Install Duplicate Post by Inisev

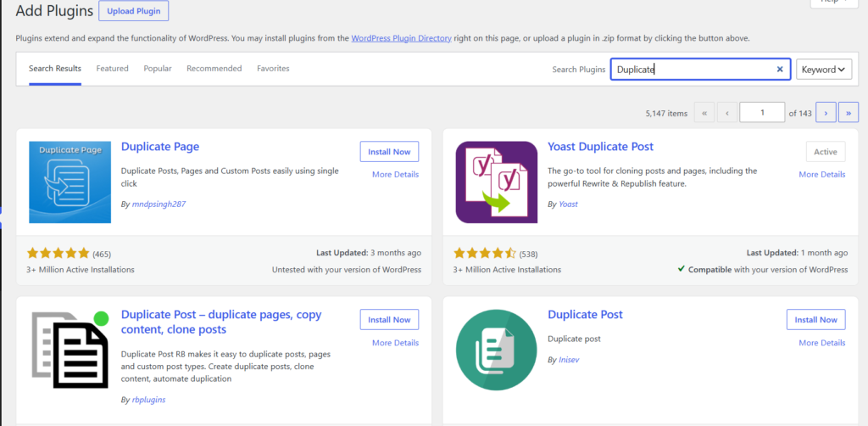(816, 320)
